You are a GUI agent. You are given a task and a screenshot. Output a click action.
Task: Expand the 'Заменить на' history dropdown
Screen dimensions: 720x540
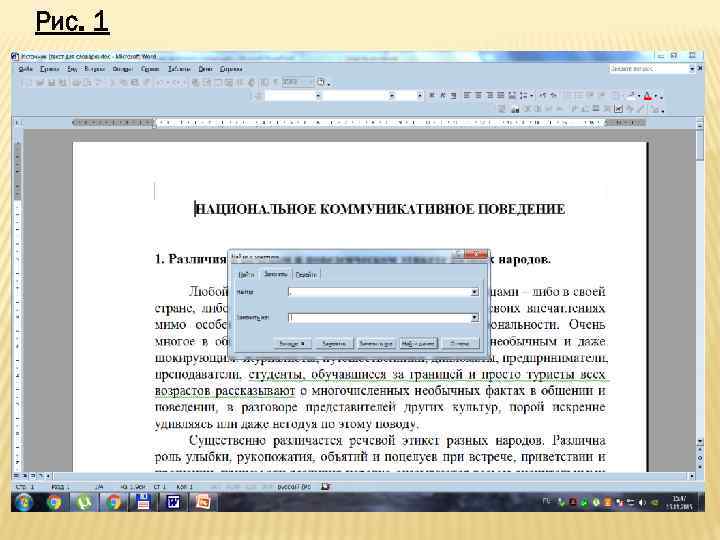coord(475,317)
